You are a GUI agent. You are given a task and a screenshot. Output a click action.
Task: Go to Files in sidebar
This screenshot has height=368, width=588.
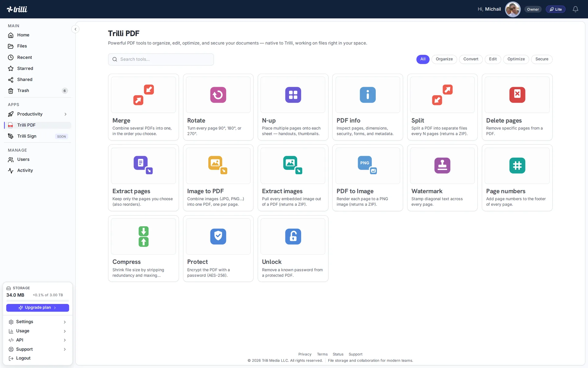[37, 46]
